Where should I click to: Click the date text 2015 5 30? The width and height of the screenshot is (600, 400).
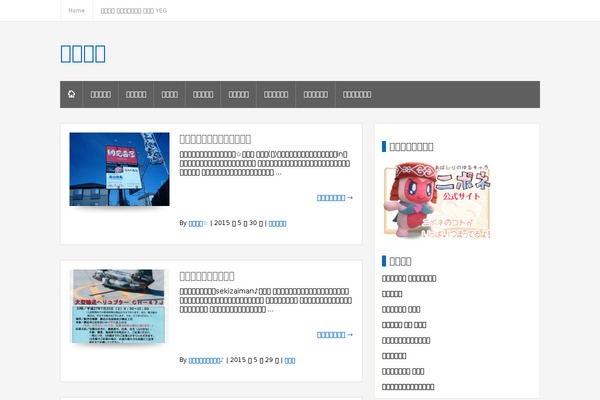(238, 223)
